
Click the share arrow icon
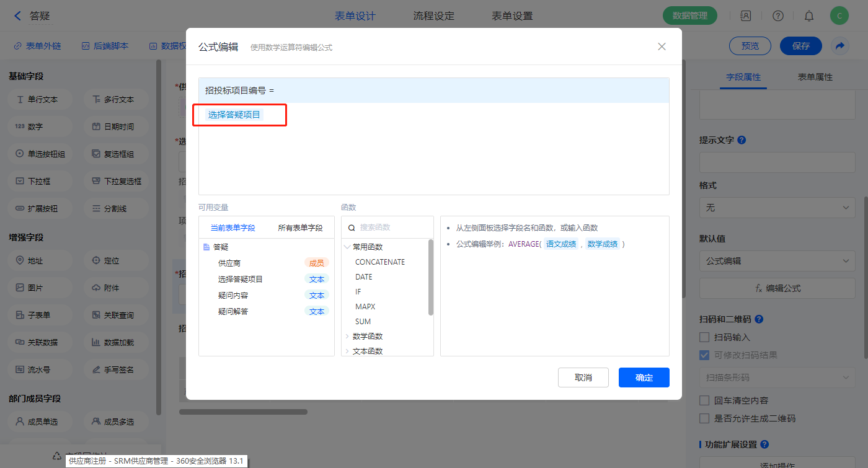click(x=840, y=46)
